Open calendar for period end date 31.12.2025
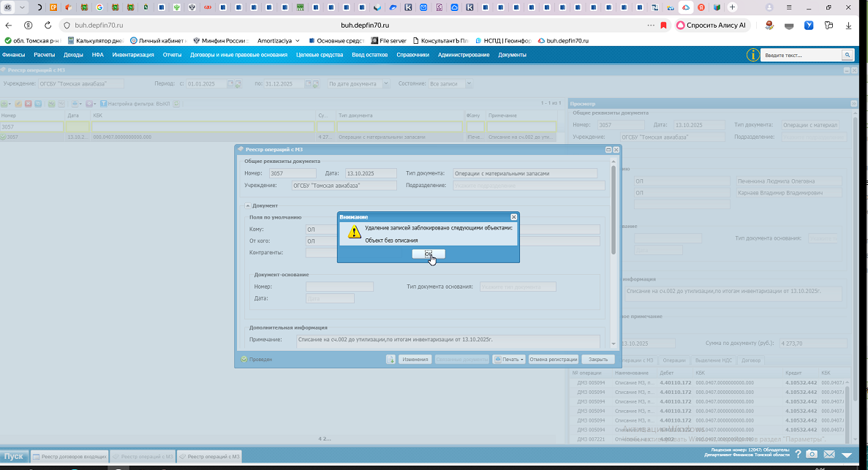 tap(309, 83)
